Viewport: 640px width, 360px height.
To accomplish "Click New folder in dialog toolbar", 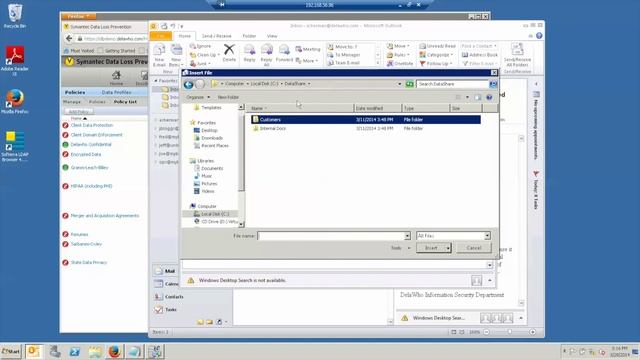I will pos(228,97).
